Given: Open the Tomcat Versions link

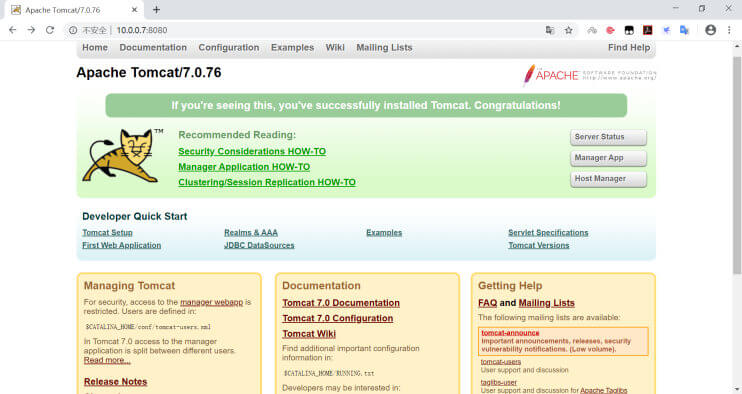Looking at the screenshot, I should click(539, 245).
